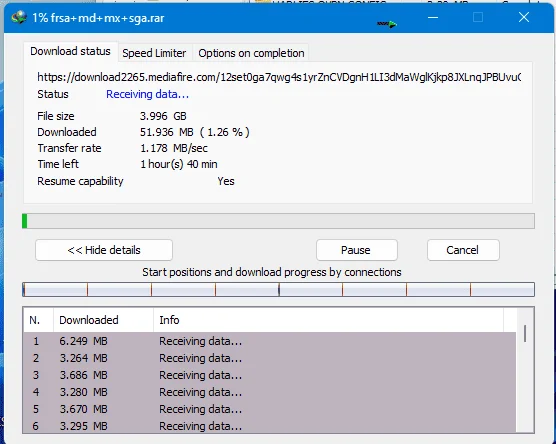
Task: Select connection row 5 with 3.670 MB
Action: point(269,409)
